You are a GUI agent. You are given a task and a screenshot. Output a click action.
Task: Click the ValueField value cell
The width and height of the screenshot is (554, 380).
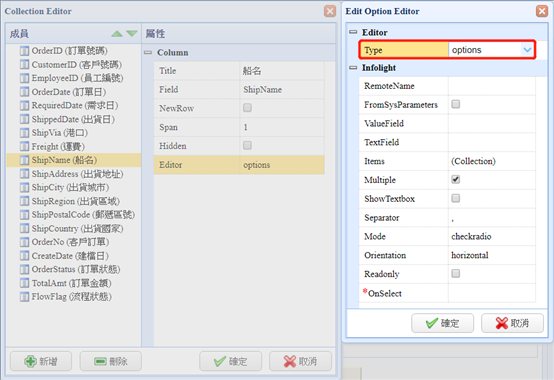pos(492,124)
